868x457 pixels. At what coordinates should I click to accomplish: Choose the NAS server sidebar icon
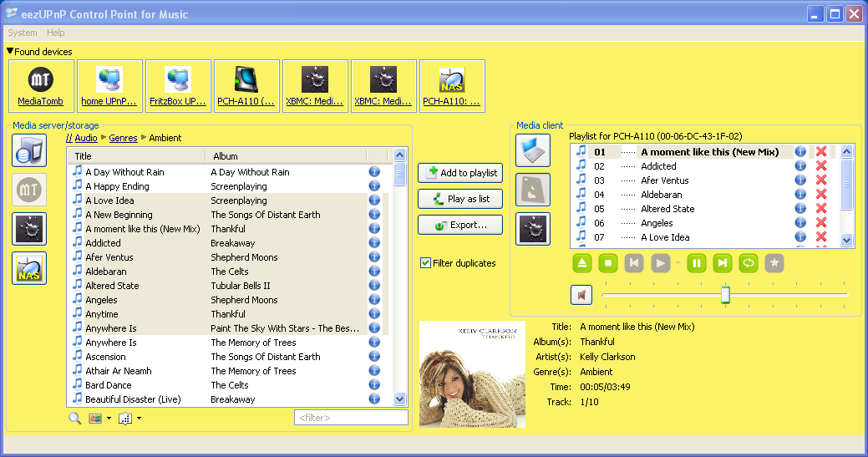29,268
